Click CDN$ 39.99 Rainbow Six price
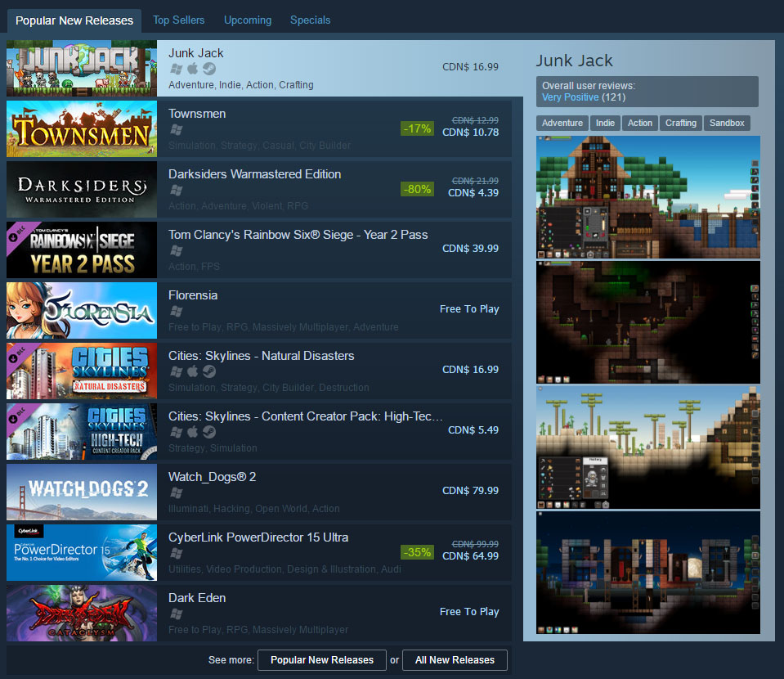The width and height of the screenshot is (784, 679). [x=470, y=249]
